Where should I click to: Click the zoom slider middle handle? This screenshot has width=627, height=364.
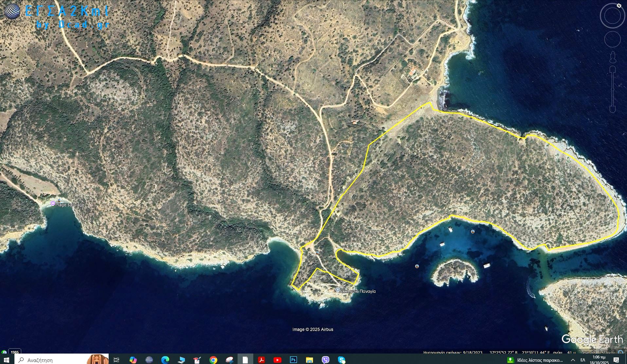click(613, 89)
